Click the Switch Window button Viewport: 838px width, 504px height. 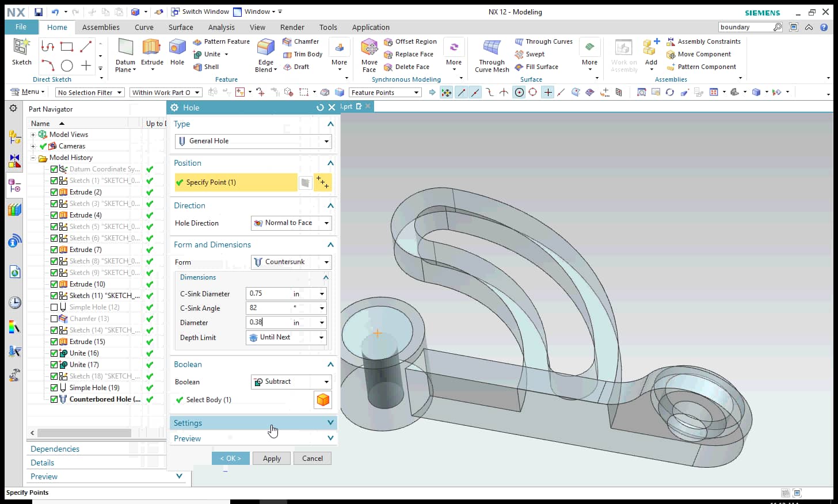[x=200, y=12]
